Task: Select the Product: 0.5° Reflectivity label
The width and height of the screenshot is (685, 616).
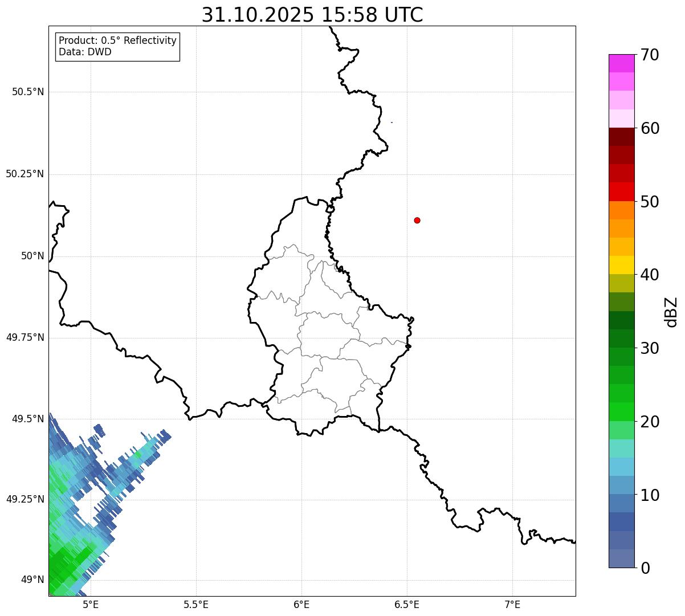Action: pos(117,41)
